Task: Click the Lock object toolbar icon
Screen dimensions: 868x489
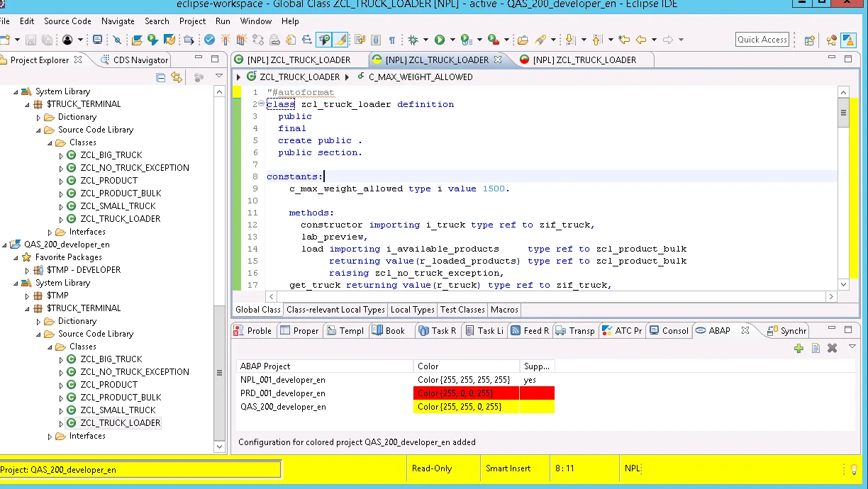Action: (274, 40)
